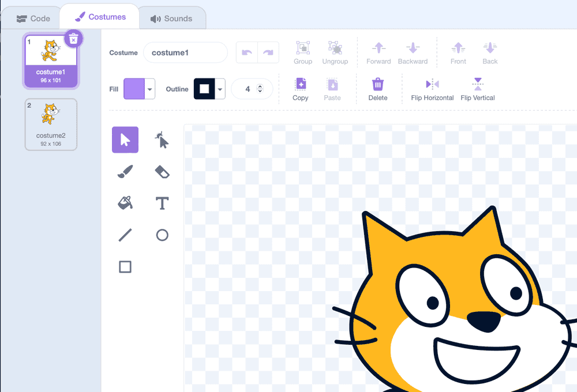Expand the Outline color dropdown
This screenshot has width=577, height=392.
[x=220, y=89]
